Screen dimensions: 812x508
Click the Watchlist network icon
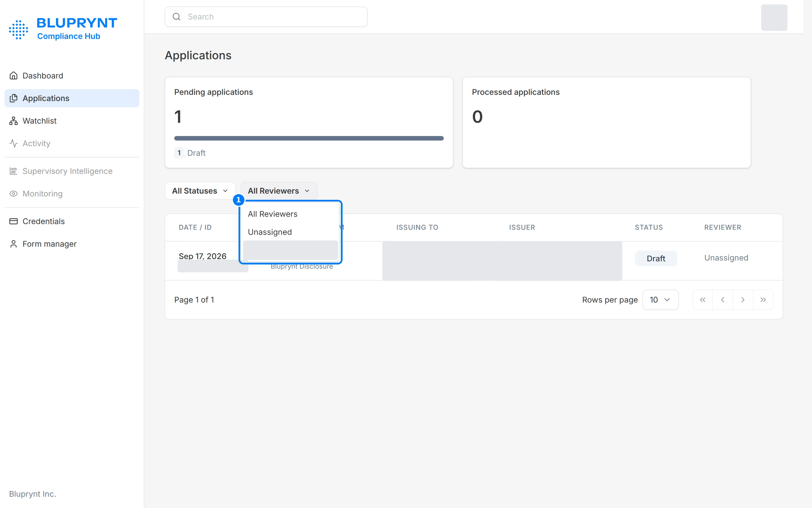pyautogui.click(x=14, y=121)
